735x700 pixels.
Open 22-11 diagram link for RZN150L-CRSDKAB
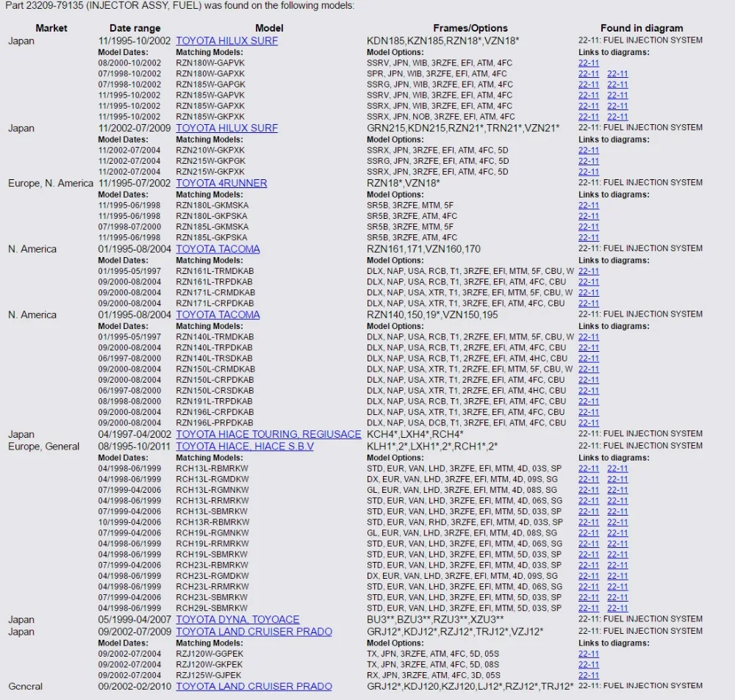click(588, 391)
